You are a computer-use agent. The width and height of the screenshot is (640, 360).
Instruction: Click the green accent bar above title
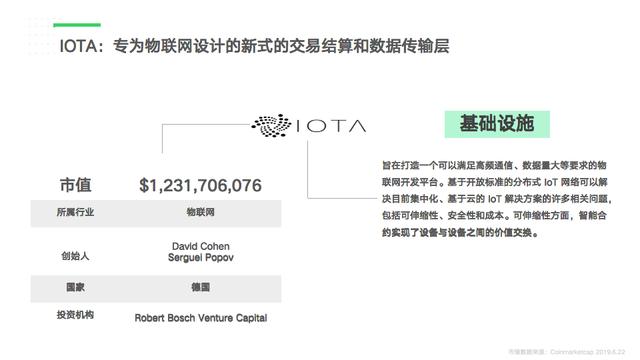point(77,25)
